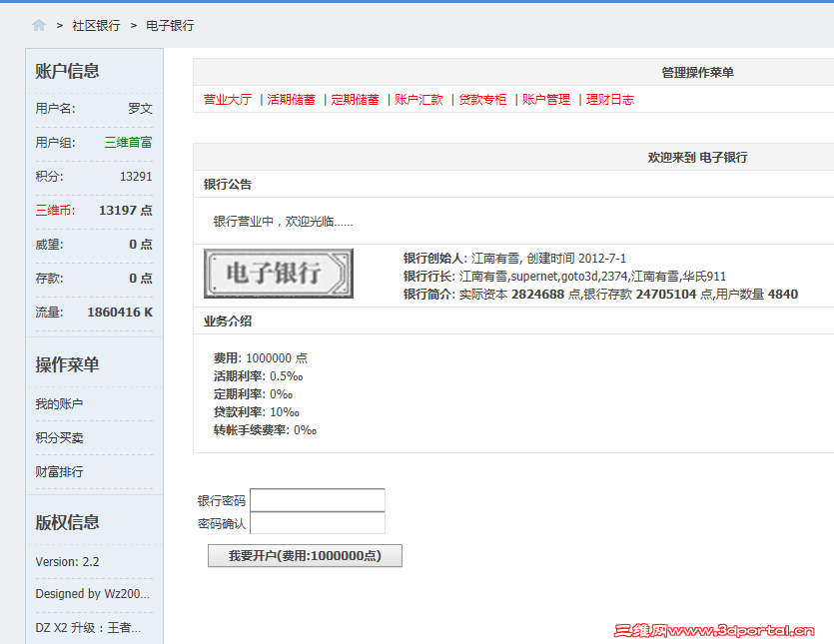Open 定期储蓄 menu item
Viewport: 834px width, 644px height.
click(356, 100)
